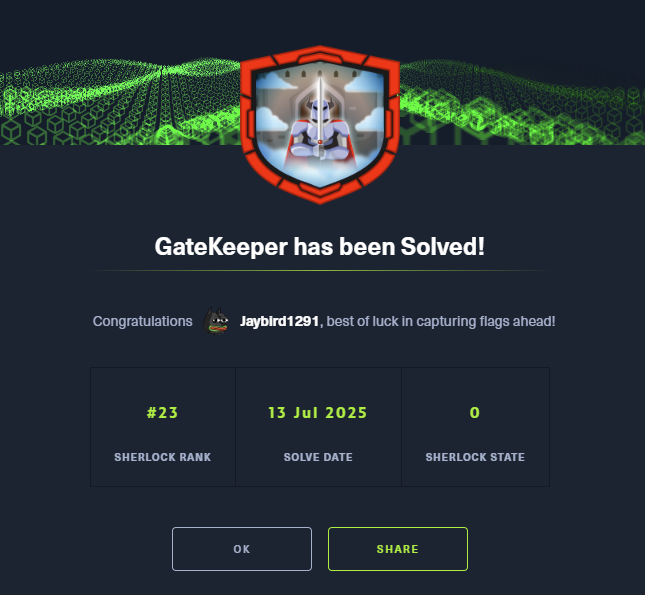The width and height of the screenshot is (645, 595).
Task: Click the GateKeeper knight shield badge
Action: pyautogui.click(x=320, y=125)
